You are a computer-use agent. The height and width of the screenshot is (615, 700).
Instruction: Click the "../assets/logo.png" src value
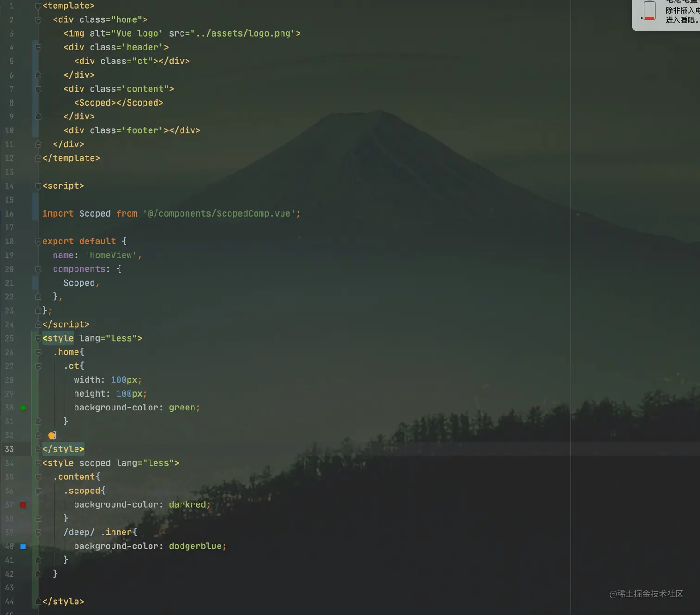(243, 33)
